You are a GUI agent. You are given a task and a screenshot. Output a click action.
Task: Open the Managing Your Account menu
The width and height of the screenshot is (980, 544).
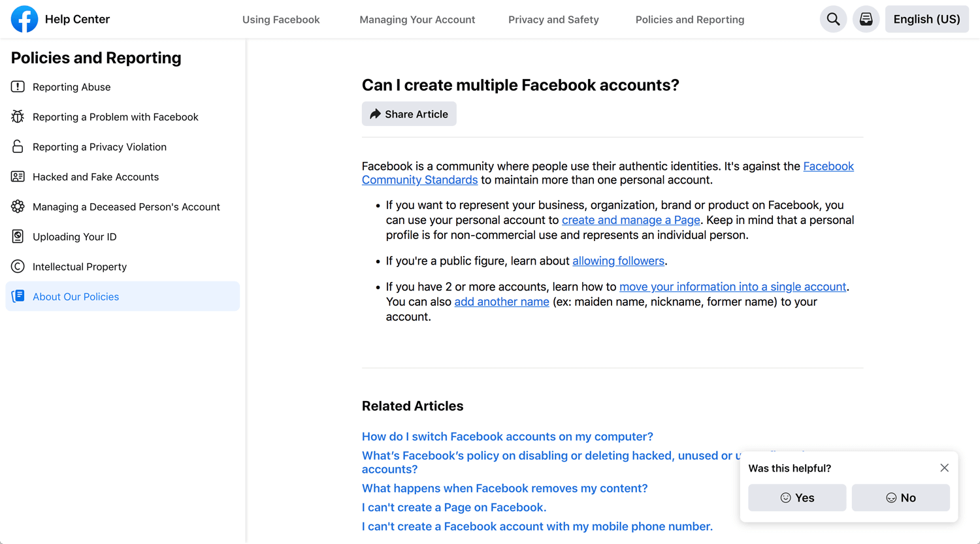point(417,20)
